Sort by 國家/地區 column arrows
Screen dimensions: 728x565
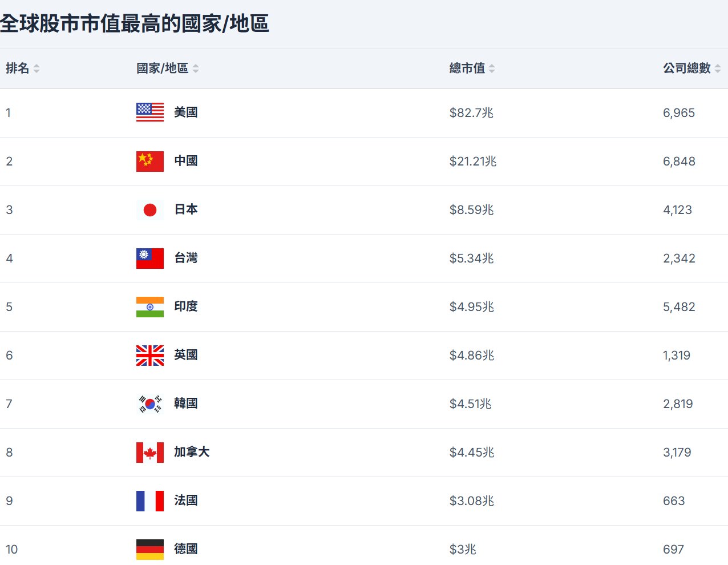click(196, 68)
